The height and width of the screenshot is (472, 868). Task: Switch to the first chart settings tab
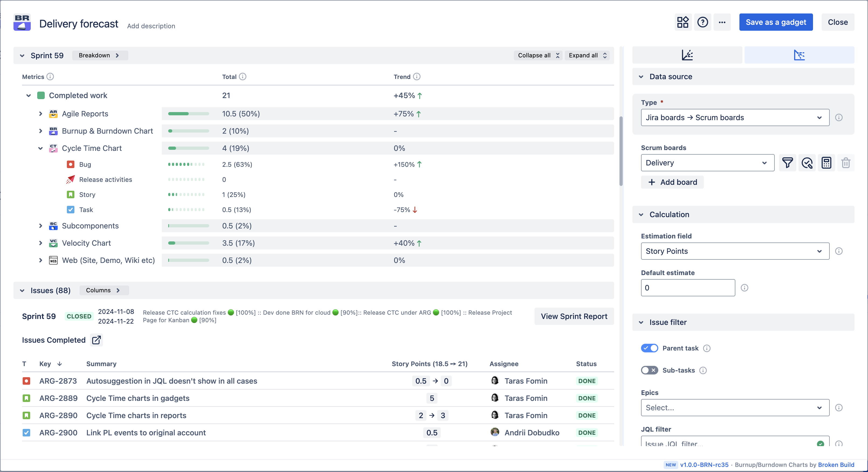pos(687,55)
